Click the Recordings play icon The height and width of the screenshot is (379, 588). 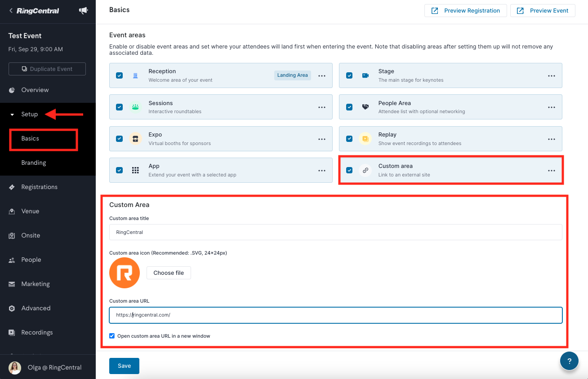pyautogui.click(x=12, y=333)
